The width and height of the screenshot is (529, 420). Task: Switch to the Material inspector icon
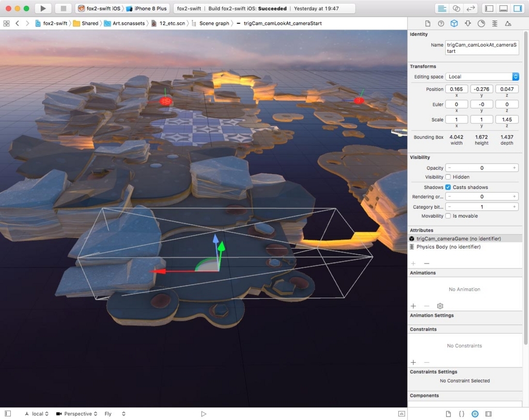tap(481, 23)
